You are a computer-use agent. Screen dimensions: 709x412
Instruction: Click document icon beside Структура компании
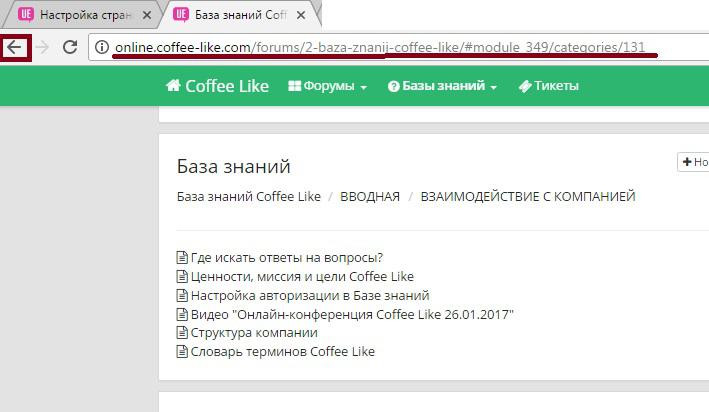pos(182,332)
